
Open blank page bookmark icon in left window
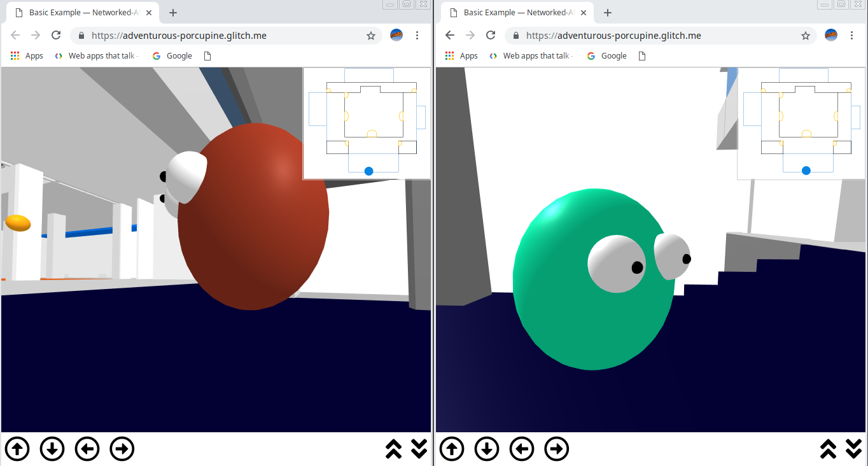207,56
